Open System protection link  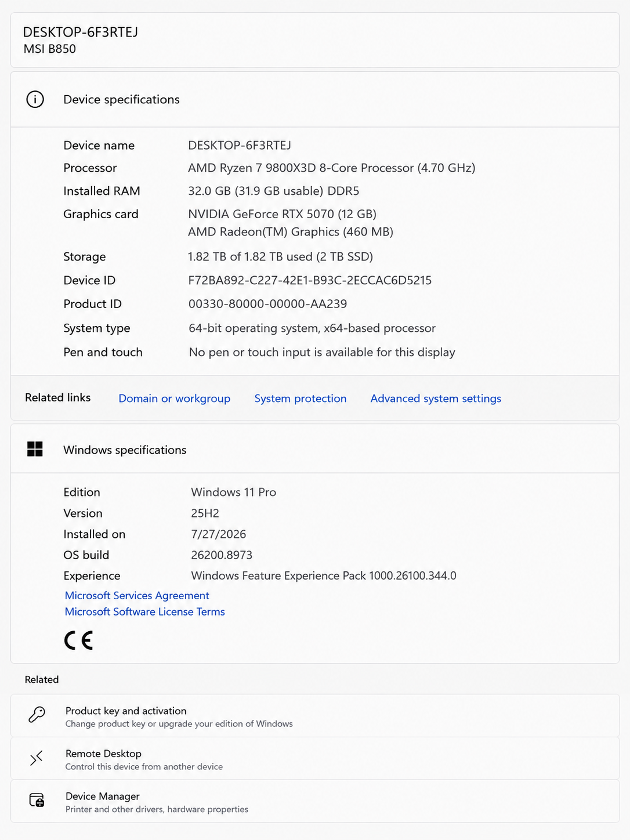(300, 399)
